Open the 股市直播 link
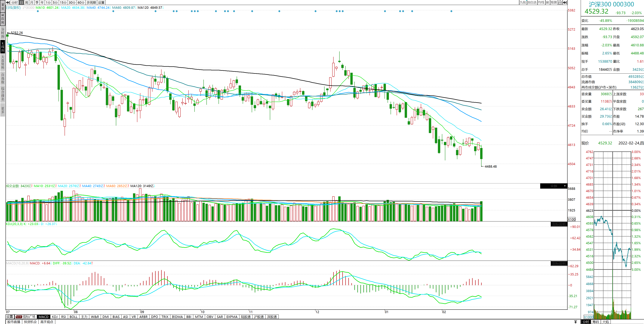This screenshot has height=324, width=644. coord(14,322)
